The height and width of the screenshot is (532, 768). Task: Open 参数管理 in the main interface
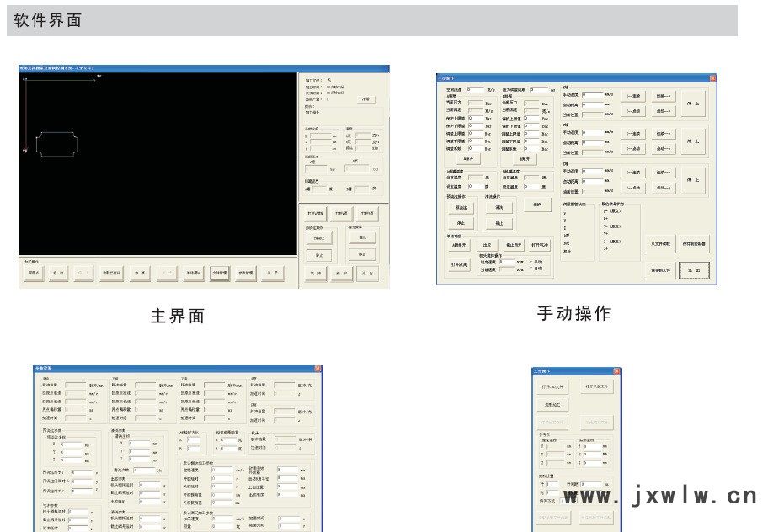click(245, 274)
